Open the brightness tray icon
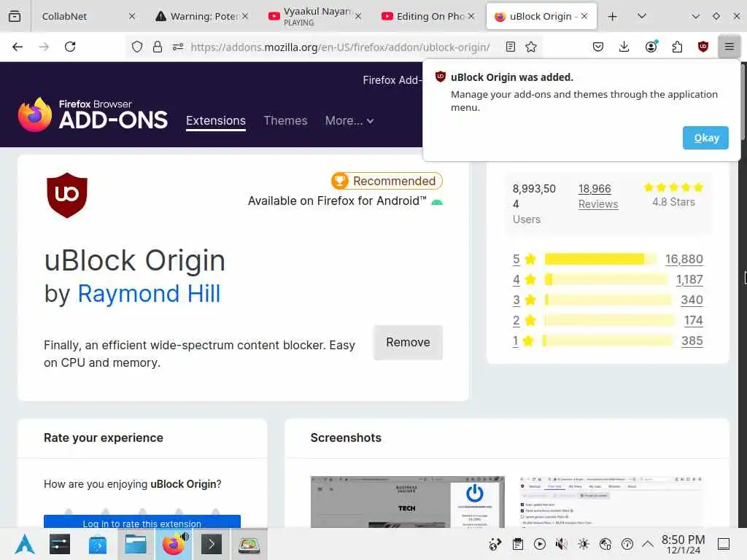 (584, 544)
